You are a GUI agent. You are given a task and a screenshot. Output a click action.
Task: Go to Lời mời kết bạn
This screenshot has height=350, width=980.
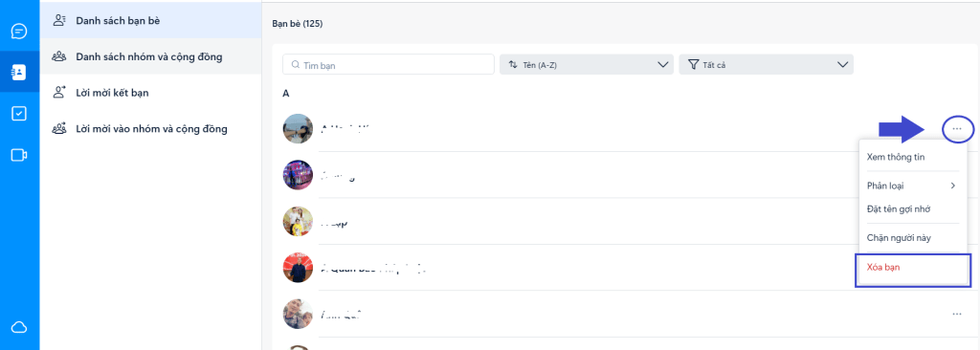(x=150, y=93)
